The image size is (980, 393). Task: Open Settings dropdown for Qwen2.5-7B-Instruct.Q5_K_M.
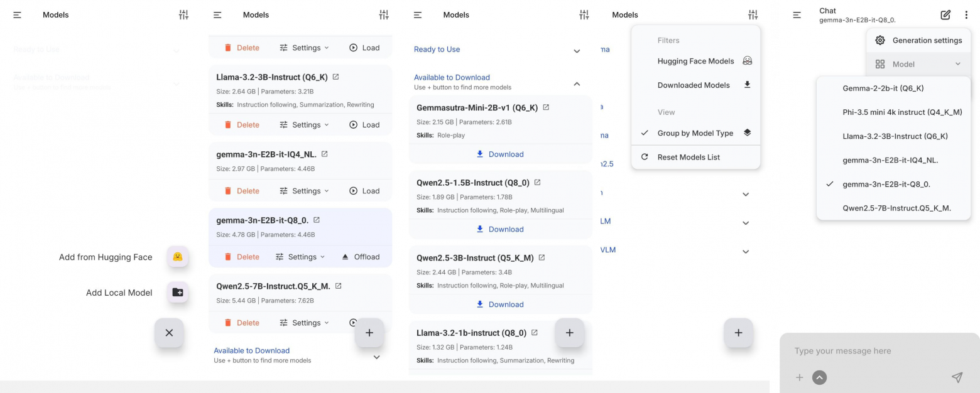pos(305,323)
